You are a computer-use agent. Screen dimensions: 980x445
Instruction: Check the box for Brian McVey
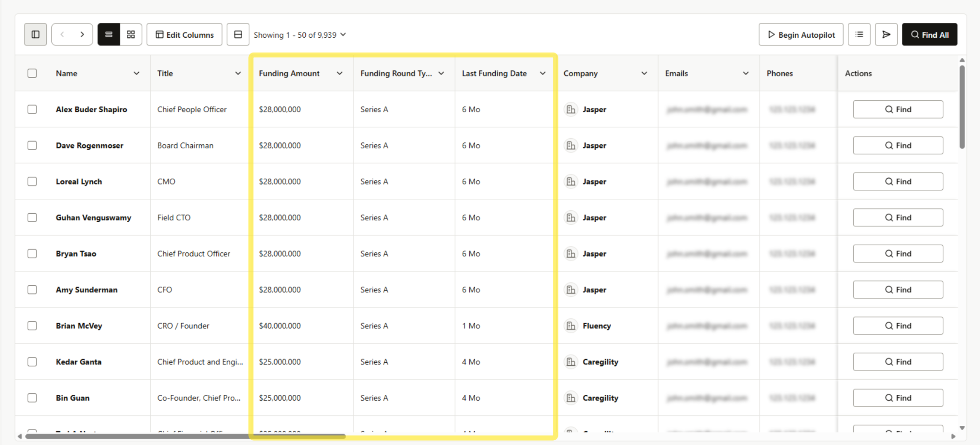coord(32,326)
